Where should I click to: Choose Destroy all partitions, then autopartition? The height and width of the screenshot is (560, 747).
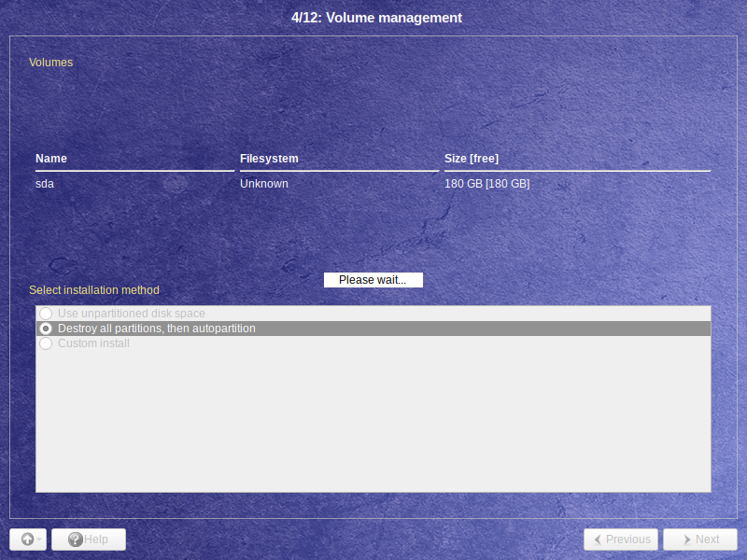pos(373,329)
